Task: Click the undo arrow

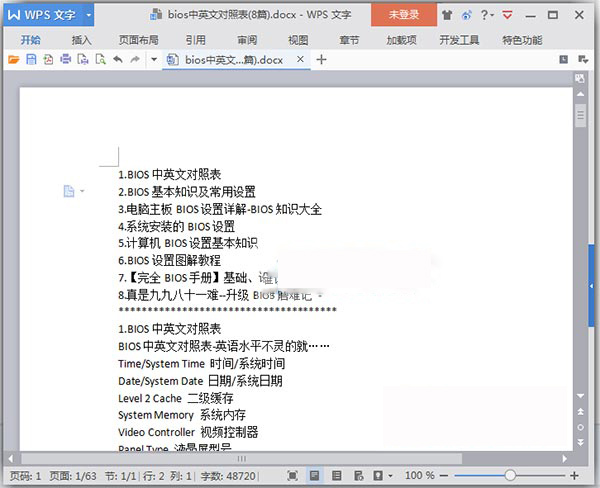Action: [118, 59]
